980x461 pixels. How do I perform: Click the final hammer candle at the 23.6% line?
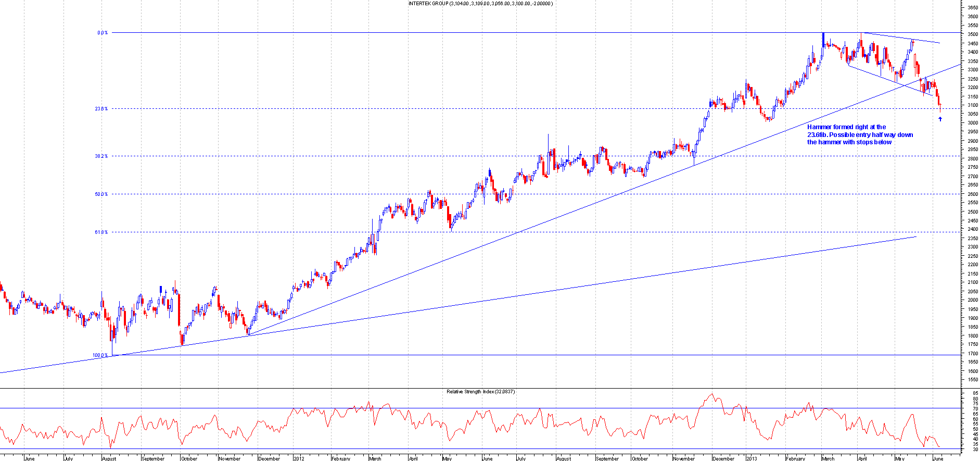tap(940, 106)
